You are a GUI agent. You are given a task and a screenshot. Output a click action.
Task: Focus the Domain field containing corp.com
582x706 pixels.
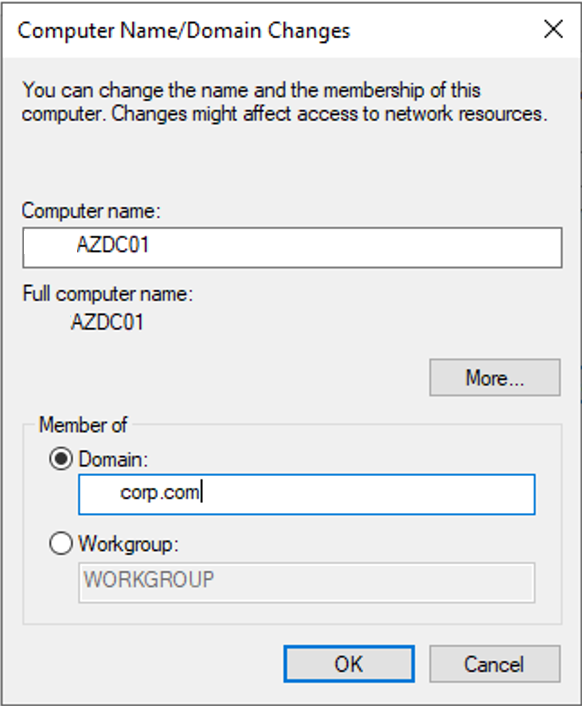pyautogui.click(x=307, y=494)
